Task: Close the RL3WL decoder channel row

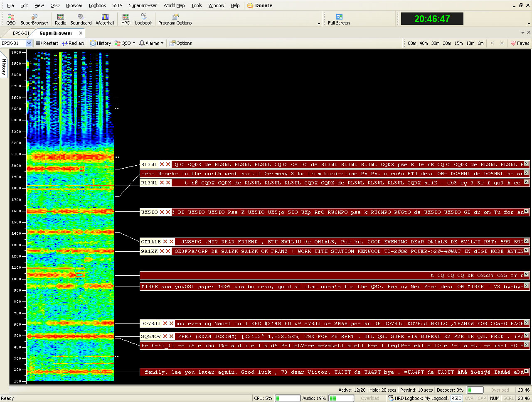Action: (x=526, y=164)
